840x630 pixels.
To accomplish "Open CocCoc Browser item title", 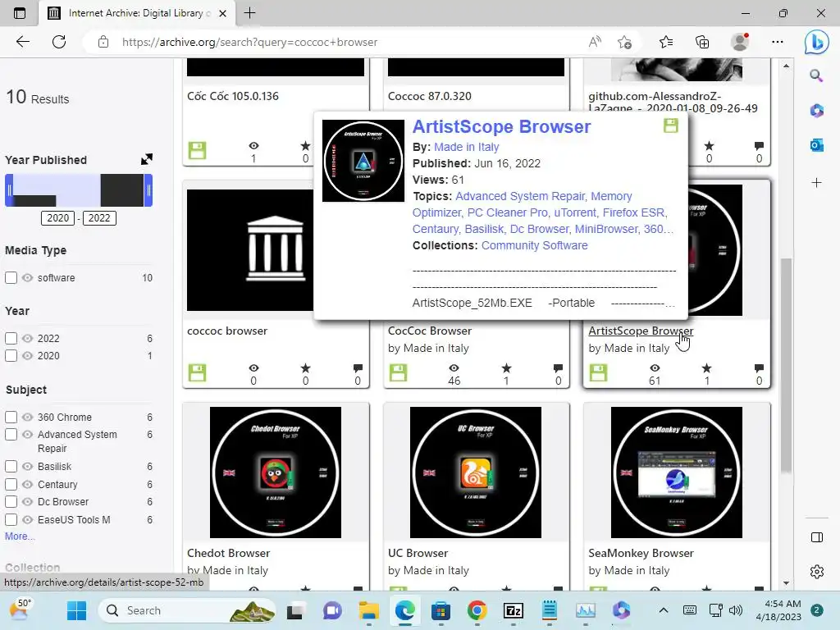I will pos(430,331).
